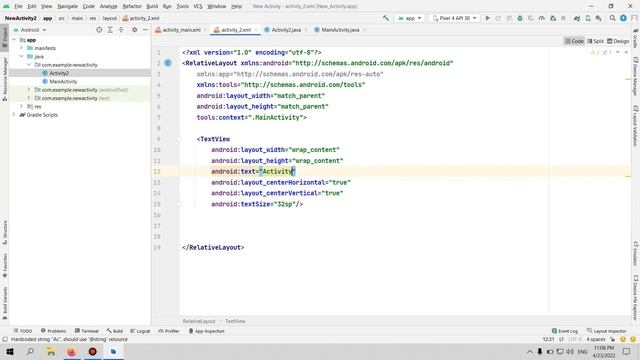This screenshot has height=360, width=640.
Task: Open the app run configuration dropdown
Action: tap(410, 18)
